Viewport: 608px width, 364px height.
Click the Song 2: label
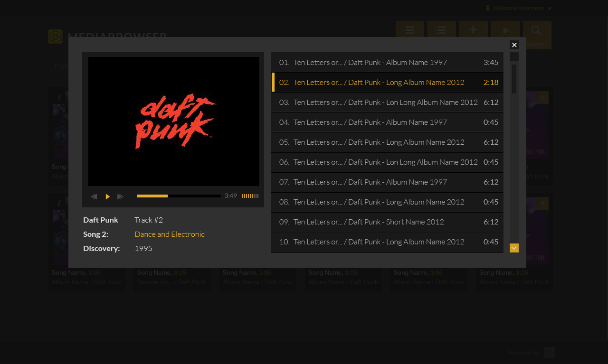pyautogui.click(x=95, y=234)
